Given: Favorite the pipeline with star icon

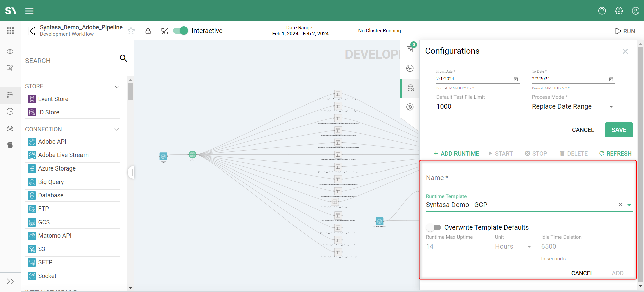Looking at the screenshot, I should click(x=131, y=31).
